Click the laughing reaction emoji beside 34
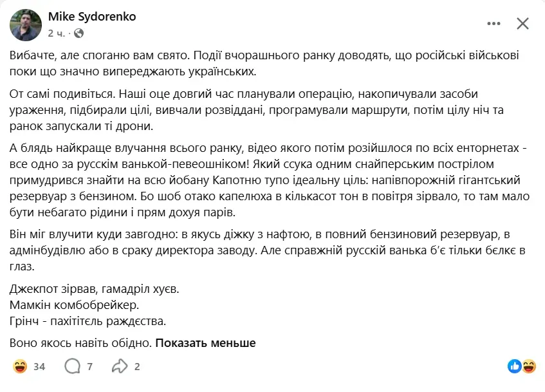545x392 pixels. (20, 366)
